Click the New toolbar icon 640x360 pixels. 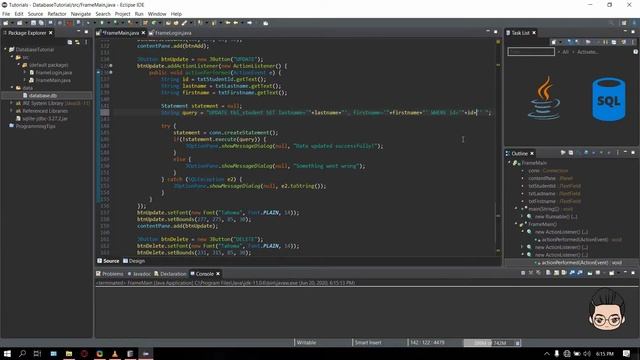tap(6, 23)
